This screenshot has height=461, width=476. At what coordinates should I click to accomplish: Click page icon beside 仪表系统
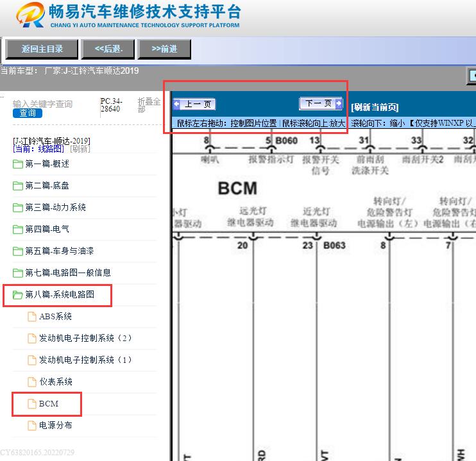[32, 381]
